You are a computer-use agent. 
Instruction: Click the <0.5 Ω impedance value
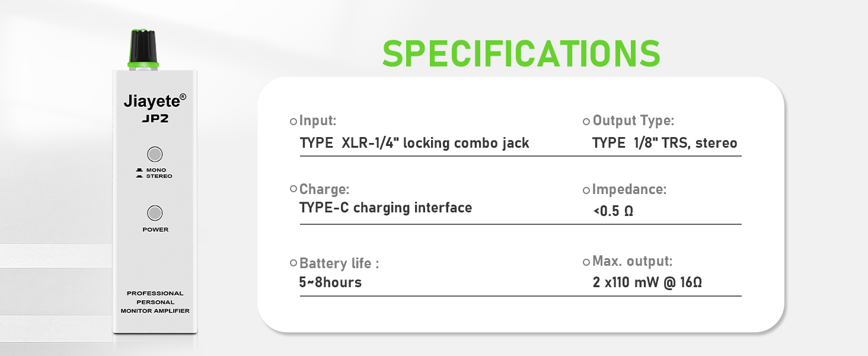coord(613,211)
